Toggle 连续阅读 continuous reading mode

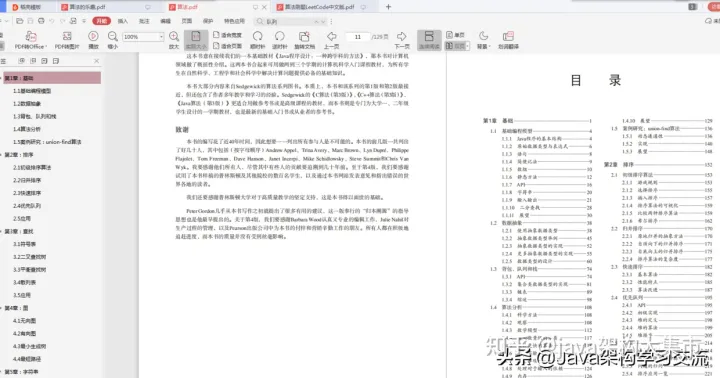click(429, 40)
